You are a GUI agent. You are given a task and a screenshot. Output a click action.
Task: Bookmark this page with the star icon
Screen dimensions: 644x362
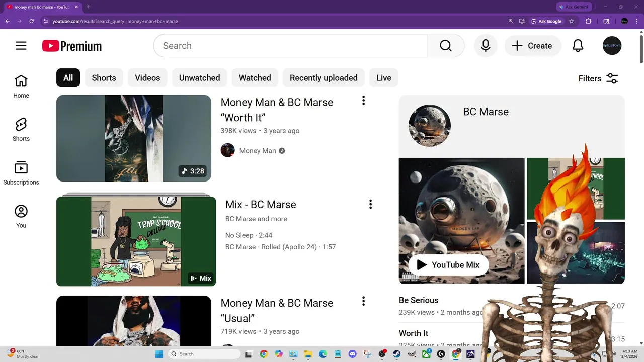click(572, 21)
